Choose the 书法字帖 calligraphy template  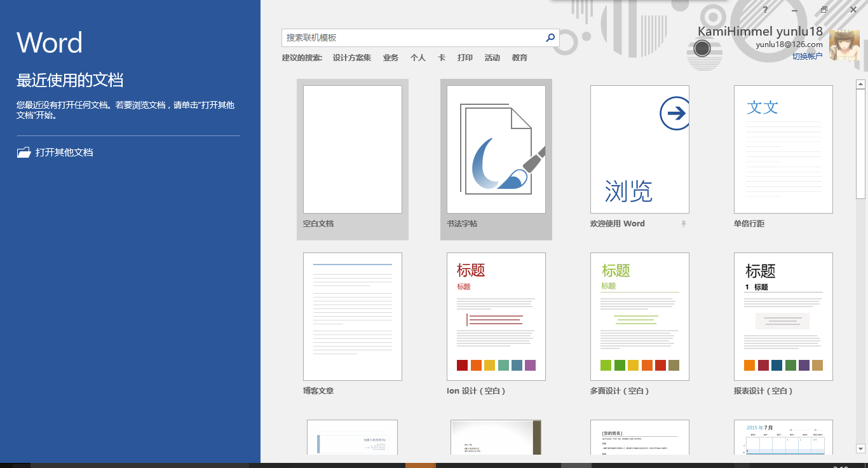click(x=496, y=160)
